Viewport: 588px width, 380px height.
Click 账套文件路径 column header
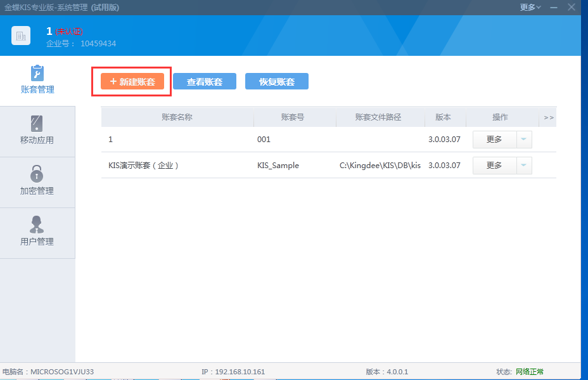(378, 117)
